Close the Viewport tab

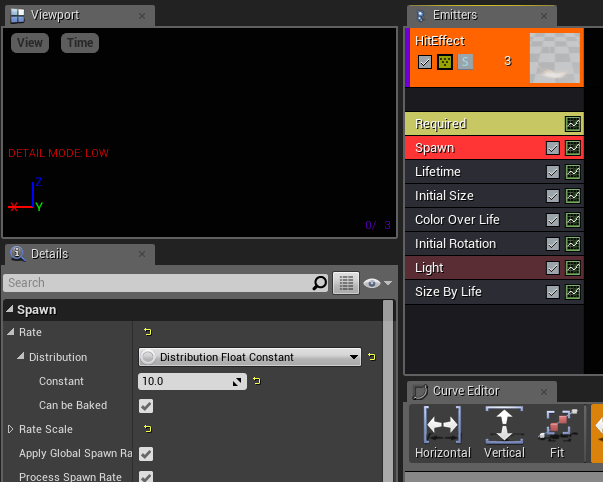click(142, 16)
